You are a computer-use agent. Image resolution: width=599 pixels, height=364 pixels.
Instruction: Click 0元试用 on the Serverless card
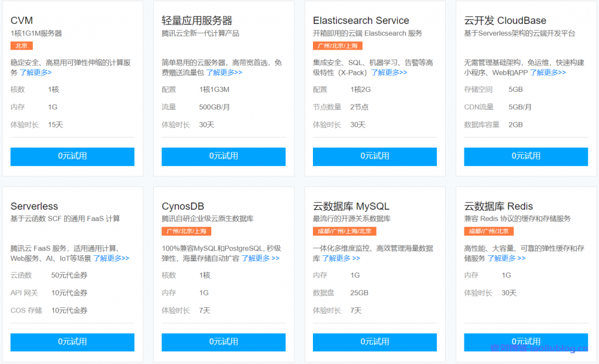tap(72, 342)
